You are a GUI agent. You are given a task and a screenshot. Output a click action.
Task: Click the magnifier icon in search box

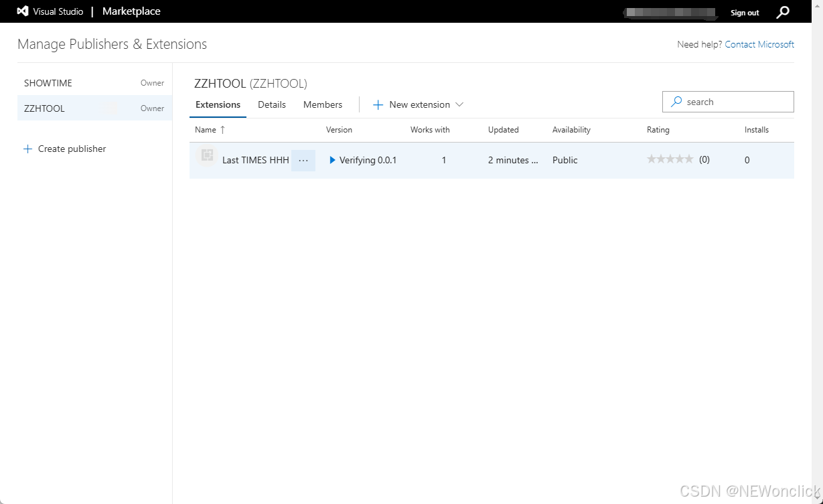point(676,102)
